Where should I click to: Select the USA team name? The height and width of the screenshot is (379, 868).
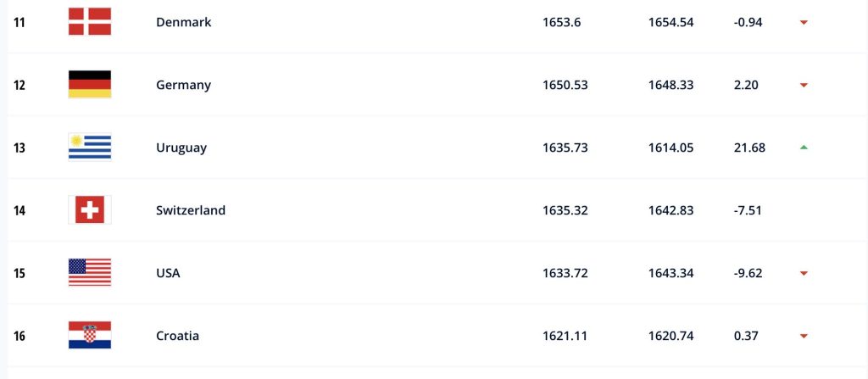(x=168, y=273)
